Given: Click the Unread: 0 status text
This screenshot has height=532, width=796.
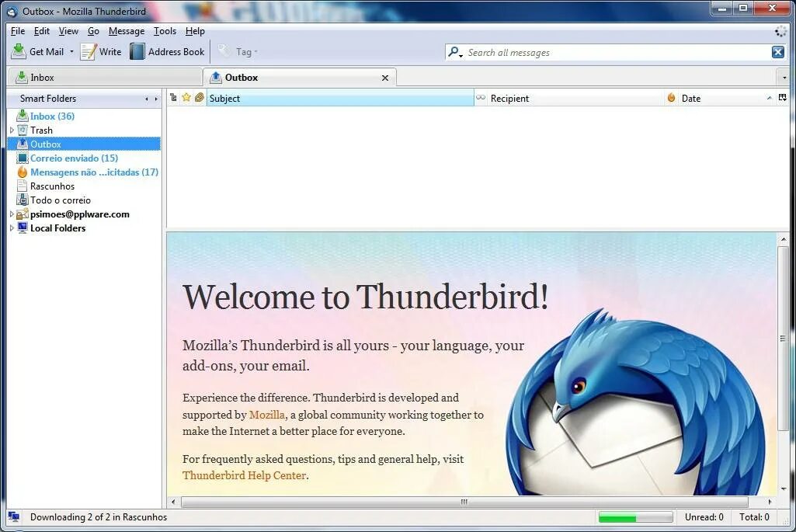Looking at the screenshot, I should (704, 517).
